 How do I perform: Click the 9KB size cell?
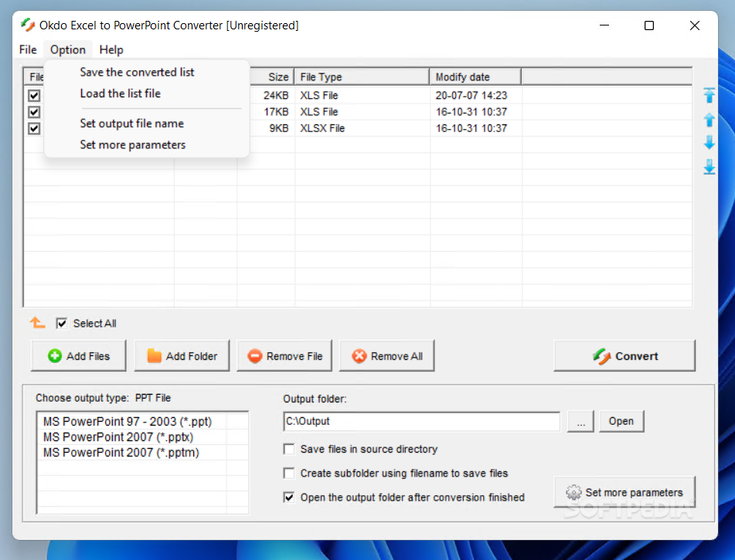(x=279, y=128)
